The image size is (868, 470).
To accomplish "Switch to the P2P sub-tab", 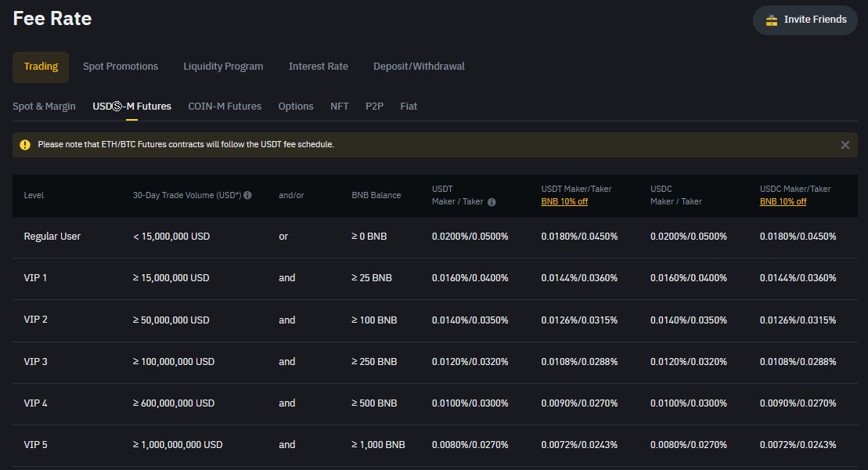I will pyautogui.click(x=374, y=107).
